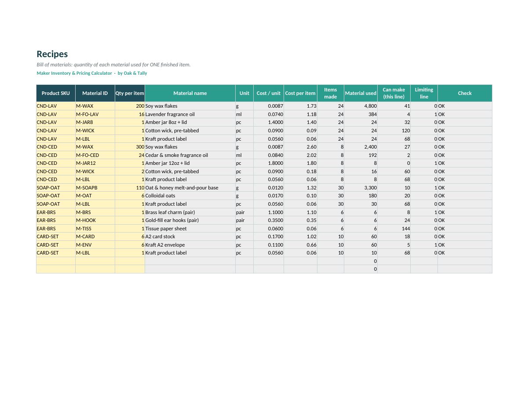532x411 pixels.
Task: Click the cost per unit cell 1.8000
Action: 269,163
